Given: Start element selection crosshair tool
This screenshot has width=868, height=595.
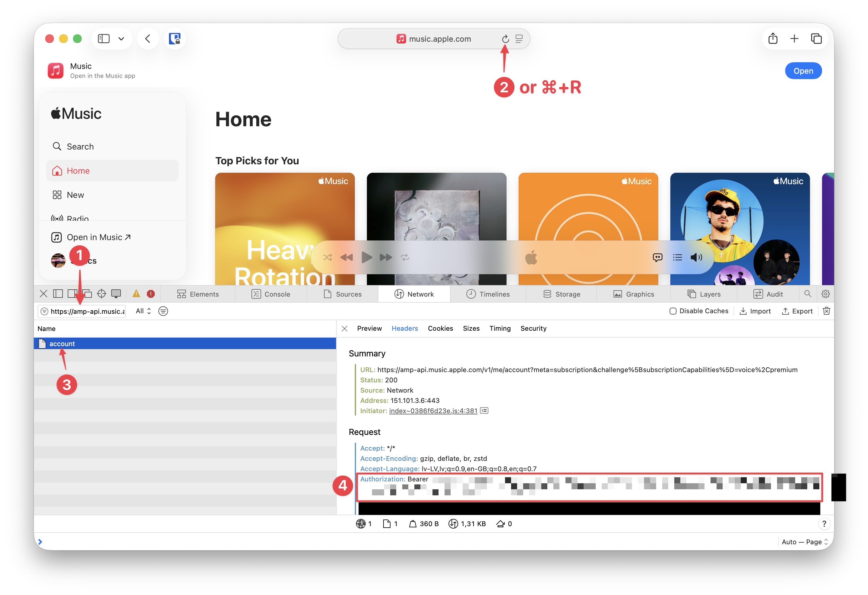Looking at the screenshot, I should click(x=101, y=294).
